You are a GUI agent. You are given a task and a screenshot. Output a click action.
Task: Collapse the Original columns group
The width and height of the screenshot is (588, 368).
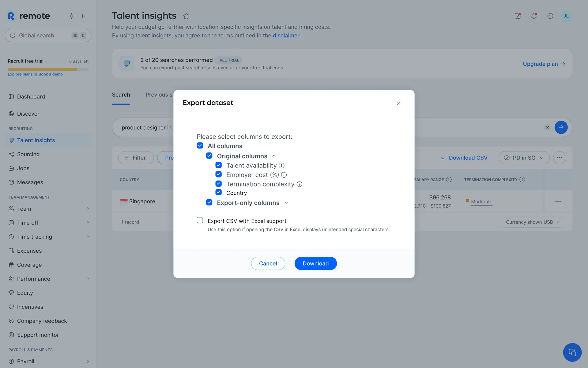274,156
